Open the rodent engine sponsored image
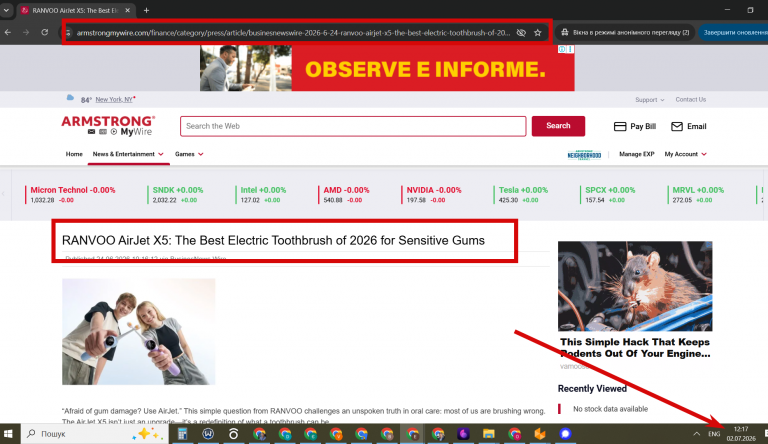The width and height of the screenshot is (768, 444). click(635, 286)
